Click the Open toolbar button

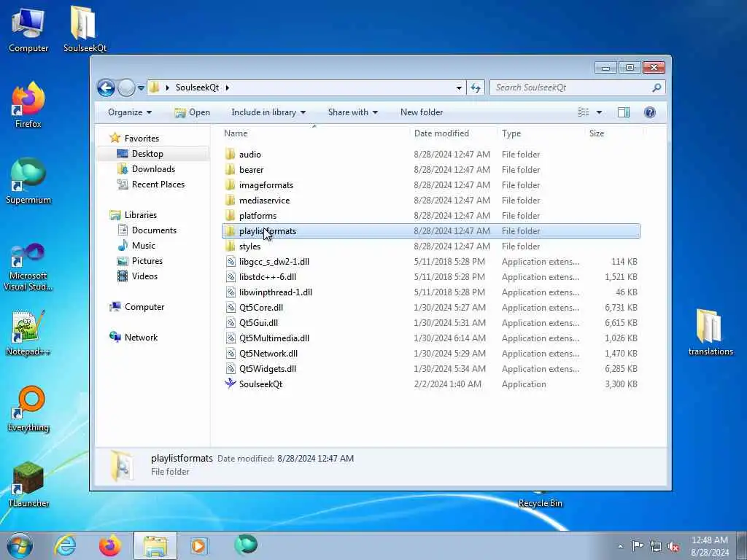coord(193,112)
